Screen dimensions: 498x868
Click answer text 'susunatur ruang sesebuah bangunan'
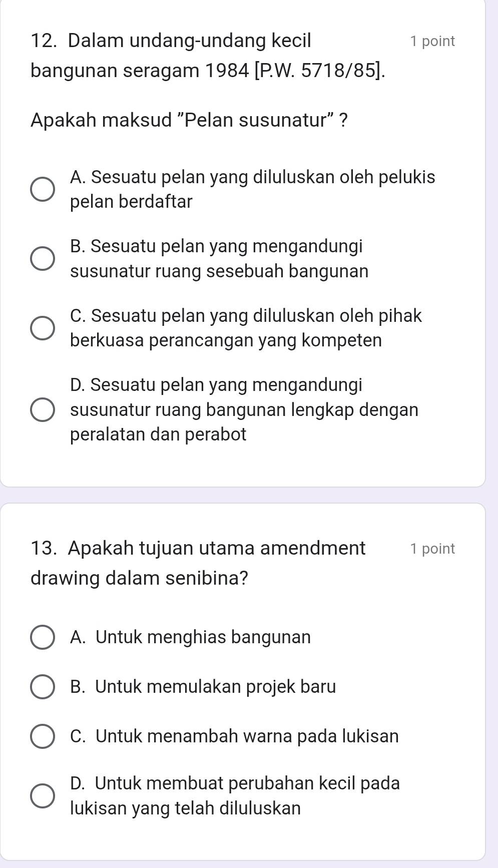point(219,271)
